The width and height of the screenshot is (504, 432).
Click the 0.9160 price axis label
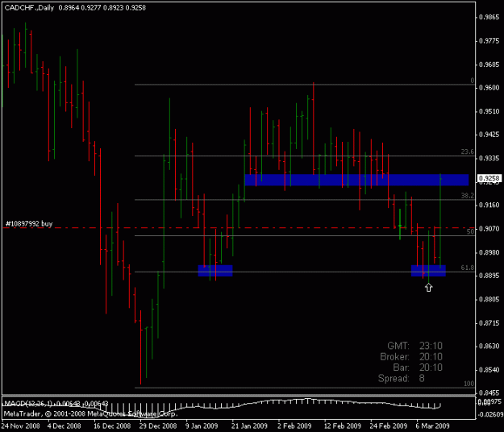point(489,205)
